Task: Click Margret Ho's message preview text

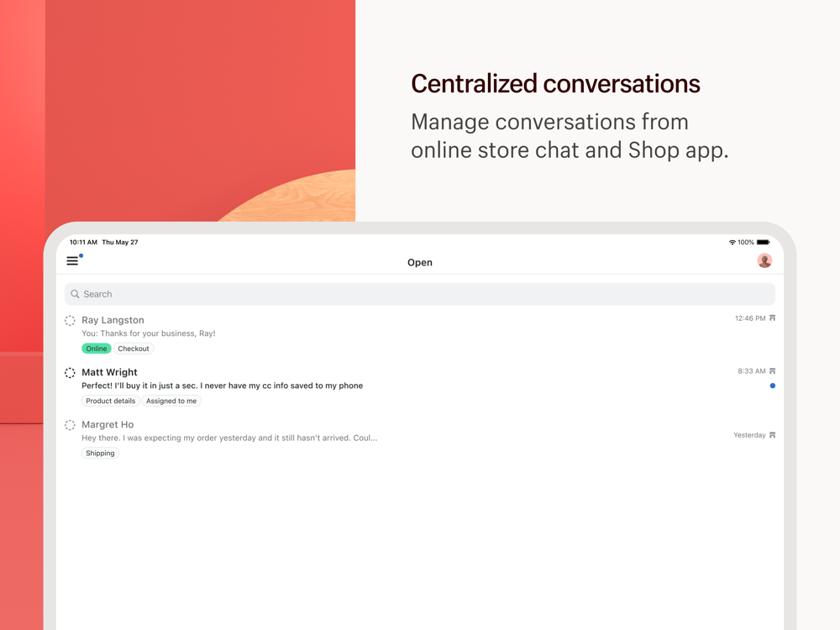Action: click(x=229, y=438)
